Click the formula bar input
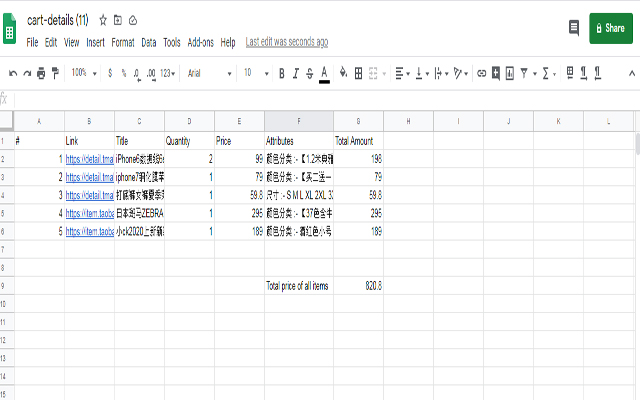Screen dimensions: 640x400 pyautogui.click(x=327, y=99)
